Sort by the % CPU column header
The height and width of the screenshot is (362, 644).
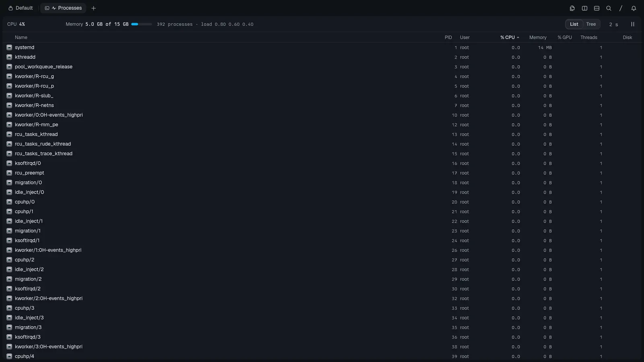(x=510, y=37)
